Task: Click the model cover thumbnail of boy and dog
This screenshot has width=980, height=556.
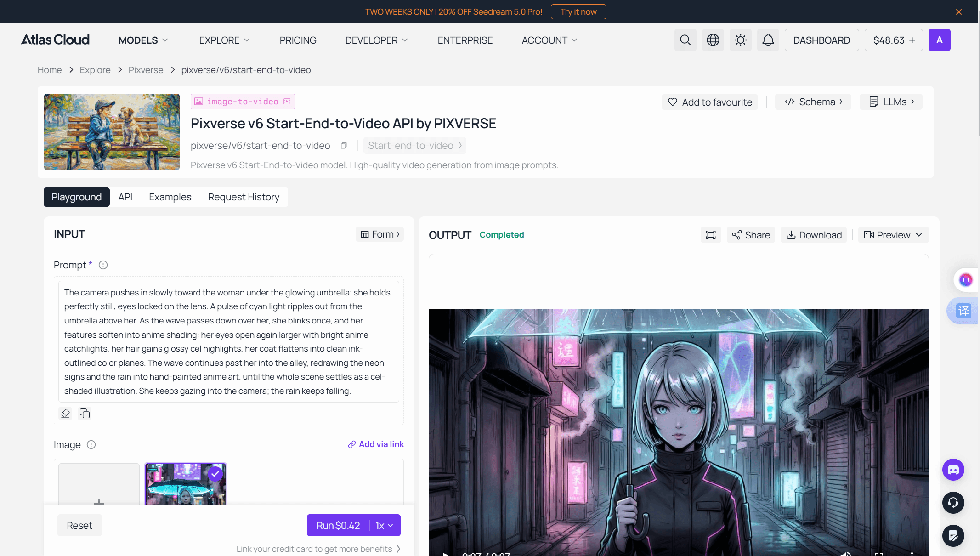Action: pos(112,132)
